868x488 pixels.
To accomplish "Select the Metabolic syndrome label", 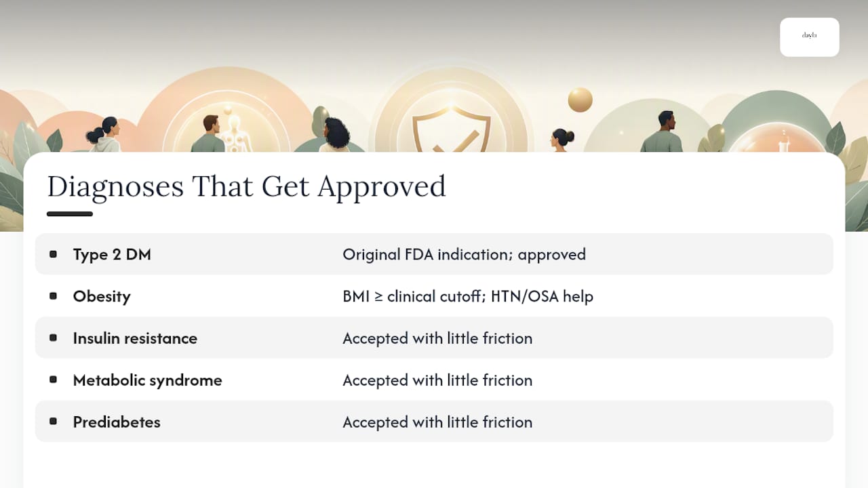I will pos(147,380).
